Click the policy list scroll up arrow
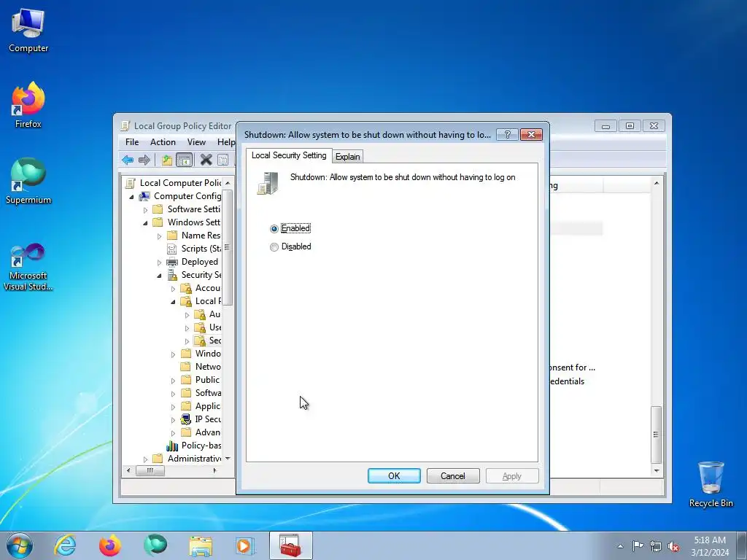Image resolution: width=747 pixels, height=560 pixels. tap(656, 183)
